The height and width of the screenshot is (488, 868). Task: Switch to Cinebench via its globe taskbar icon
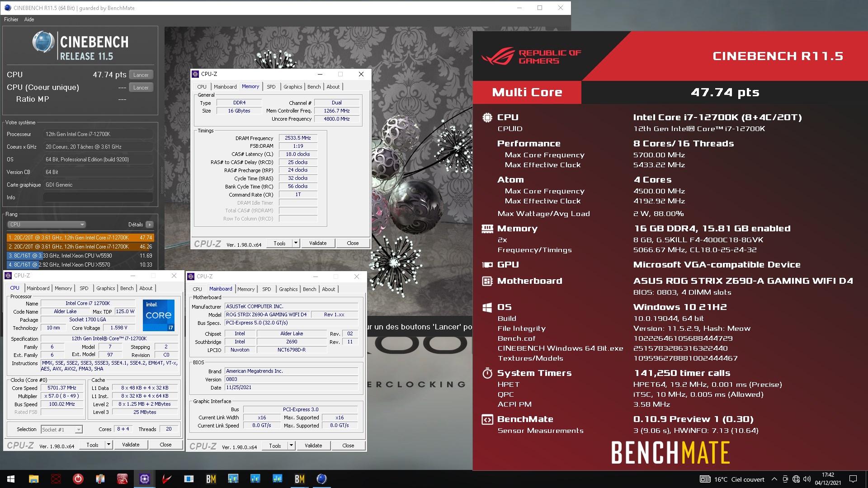[x=321, y=479]
